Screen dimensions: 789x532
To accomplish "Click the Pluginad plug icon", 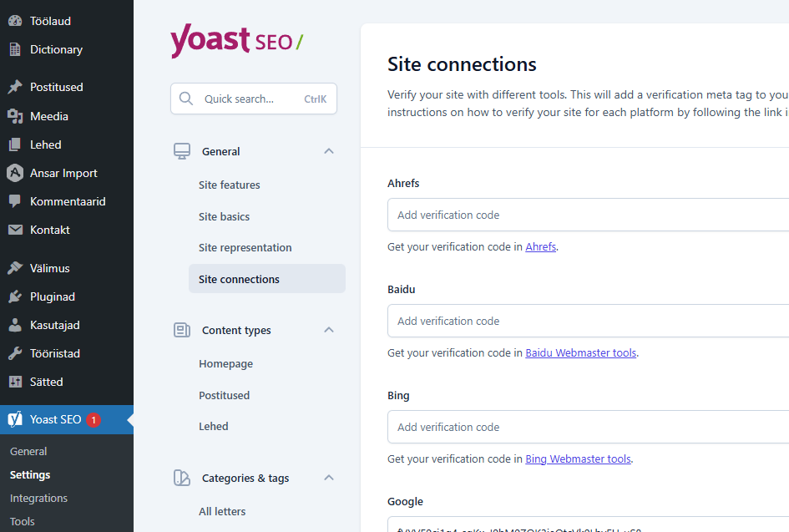I will coord(15,296).
